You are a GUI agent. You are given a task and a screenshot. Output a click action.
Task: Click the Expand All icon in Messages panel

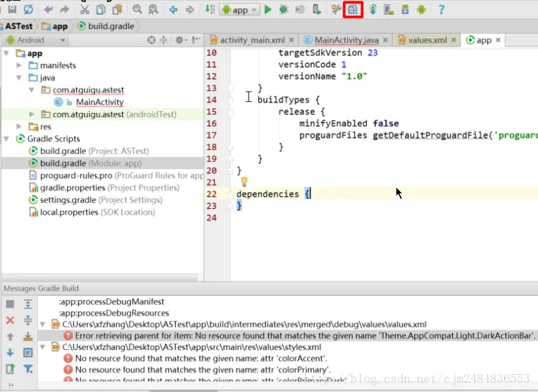(x=28, y=304)
